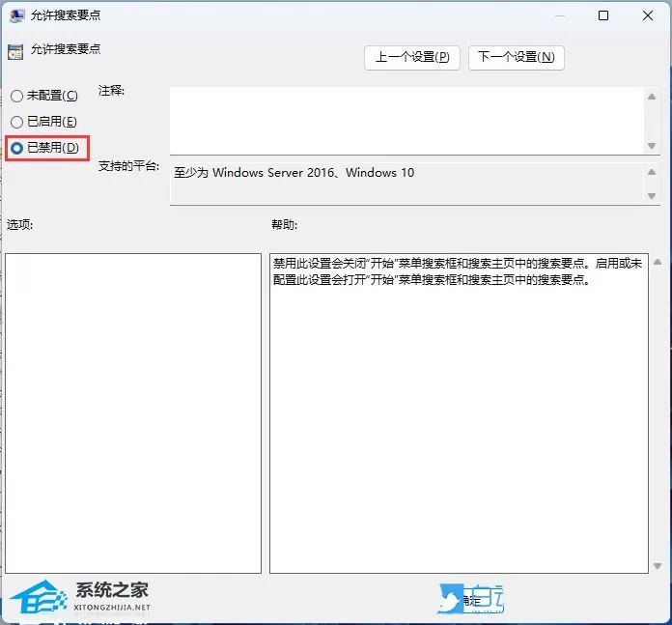Click the help panel scrollbar up arrow

[658, 262]
